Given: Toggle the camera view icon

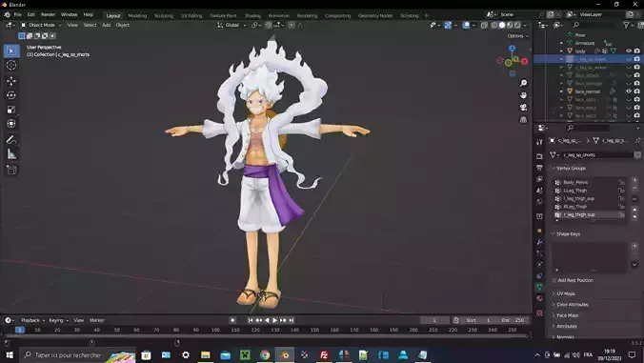Looking at the screenshot, I should coord(523,108).
